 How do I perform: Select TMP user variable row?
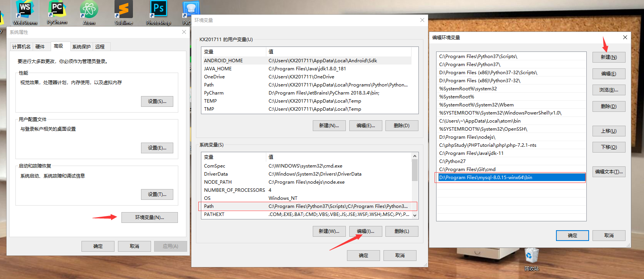(x=306, y=109)
